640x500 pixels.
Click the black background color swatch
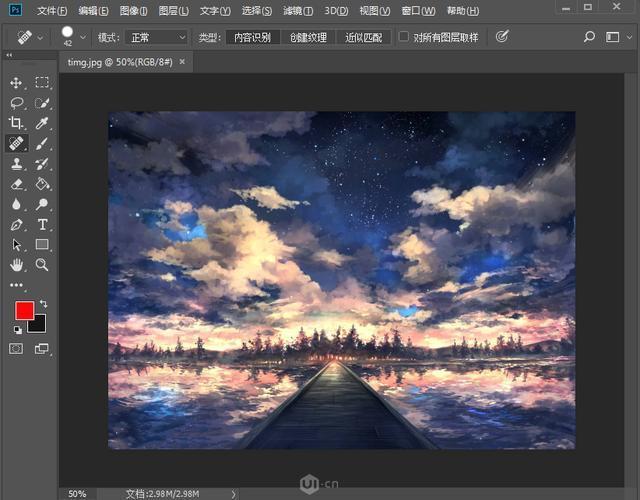click(39, 325)
